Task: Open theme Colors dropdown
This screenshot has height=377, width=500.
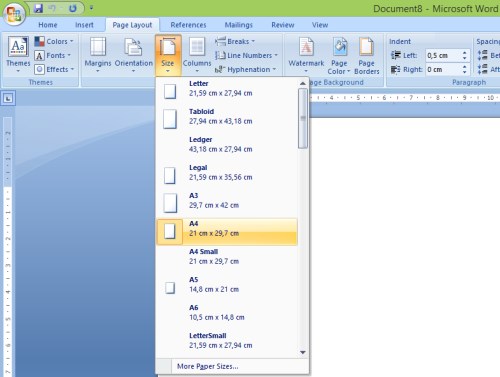Action: [54, 41]
